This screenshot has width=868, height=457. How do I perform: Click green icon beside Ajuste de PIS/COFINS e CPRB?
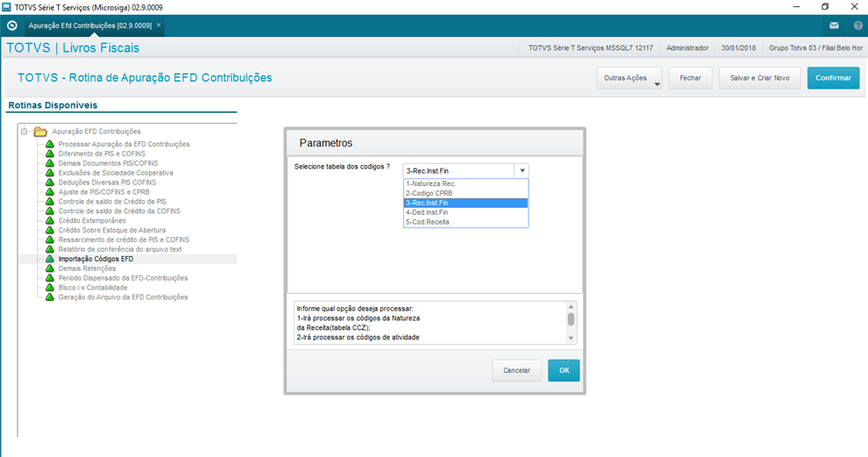pos(50,192)
